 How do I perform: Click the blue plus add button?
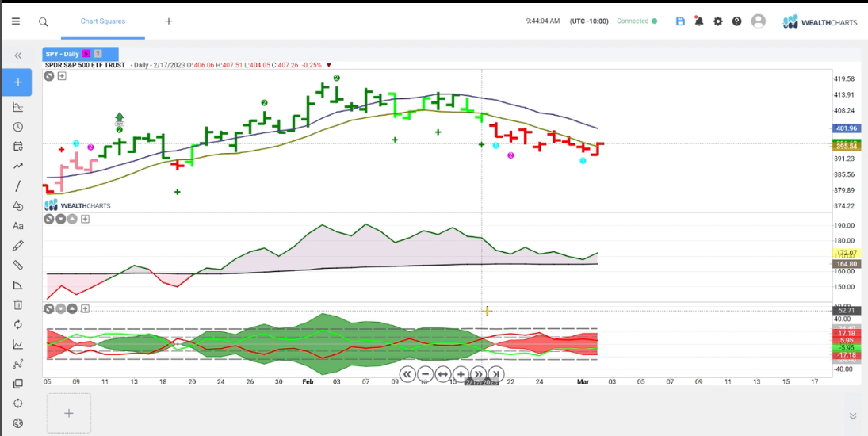pos(17,82)
